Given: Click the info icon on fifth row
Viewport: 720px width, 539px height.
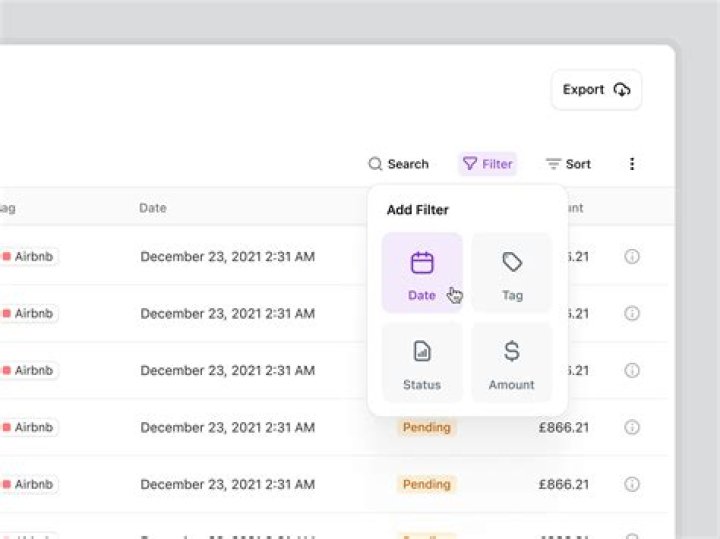Looking at the screenshot, I should [x=632, y=484].
